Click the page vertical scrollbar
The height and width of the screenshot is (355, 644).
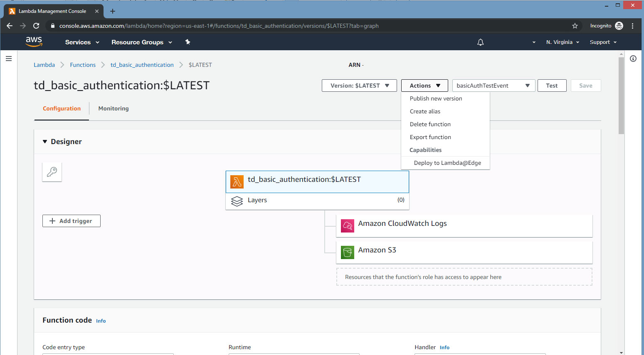(621, 95)
